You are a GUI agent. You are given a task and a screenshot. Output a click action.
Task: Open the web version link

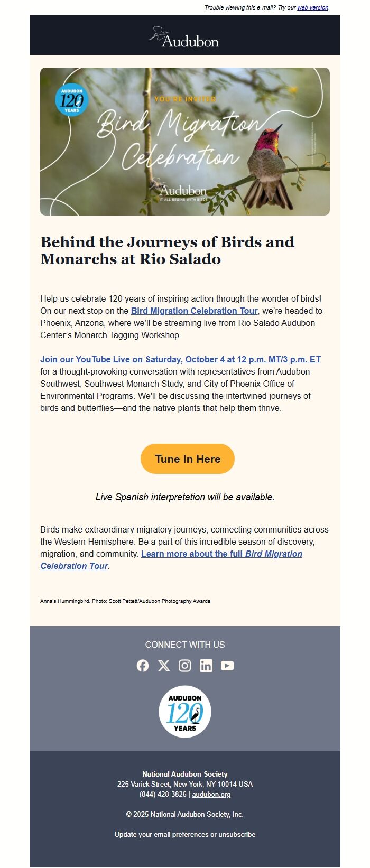tap(312, 8)
